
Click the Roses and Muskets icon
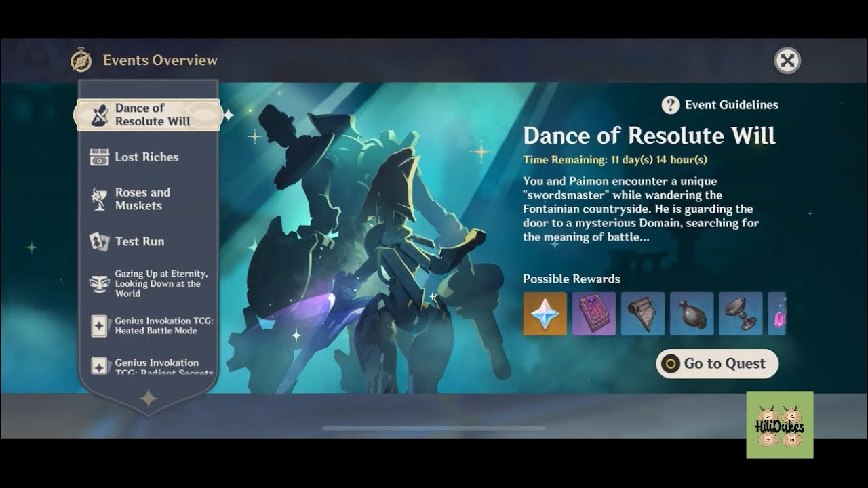coord(100,199)
